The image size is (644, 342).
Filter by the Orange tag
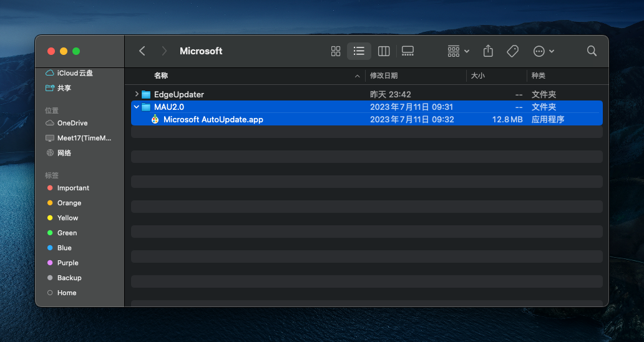pos(69,203)
